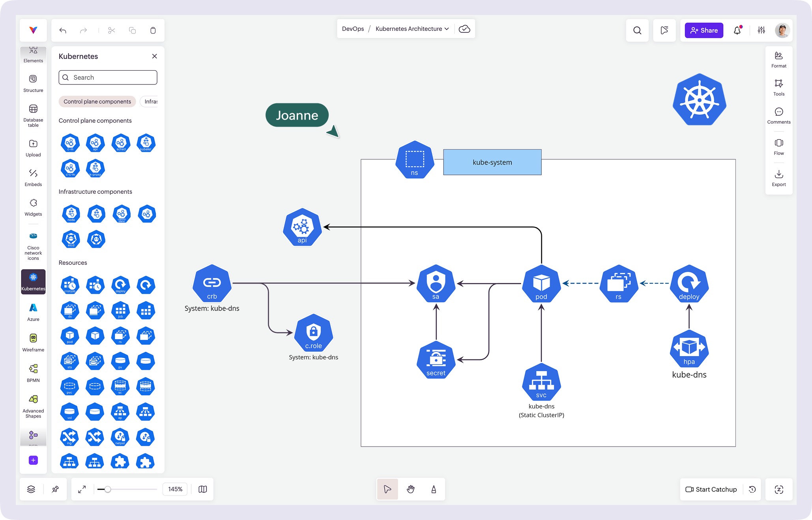Screen dimensions: 812x520
Task: Open the Tools panel
Action: (779, 88)
